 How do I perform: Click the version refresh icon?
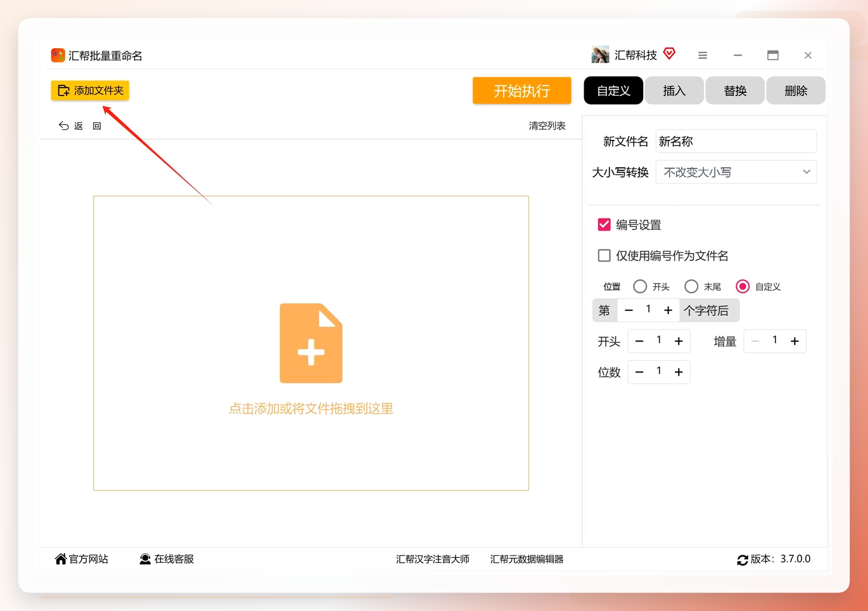(x=743, y=560)
